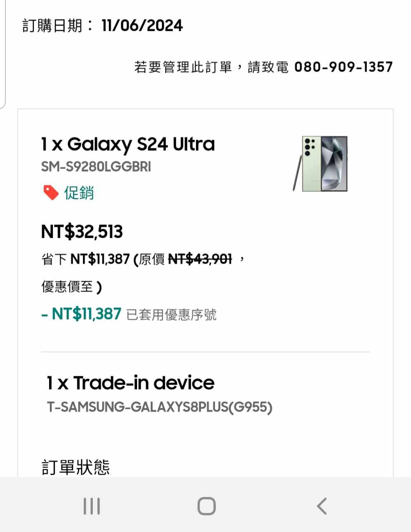The width and height of the screenshot is (411, 532).
Task: Tap the green -NT$11,387 discount amount
Action: click(x=82, y=314)
